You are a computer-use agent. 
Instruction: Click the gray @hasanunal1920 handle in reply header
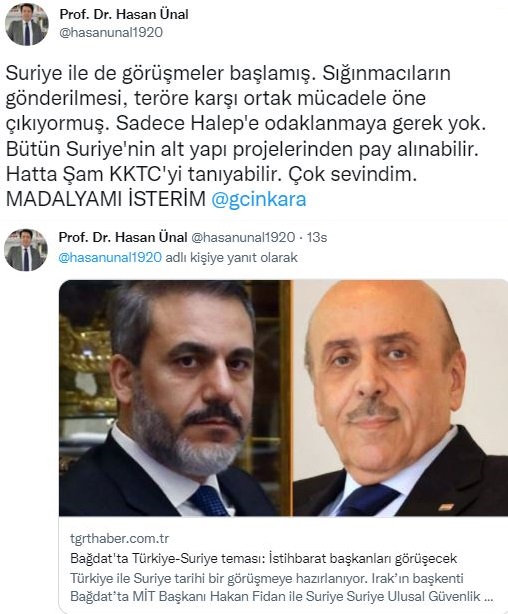243,237
